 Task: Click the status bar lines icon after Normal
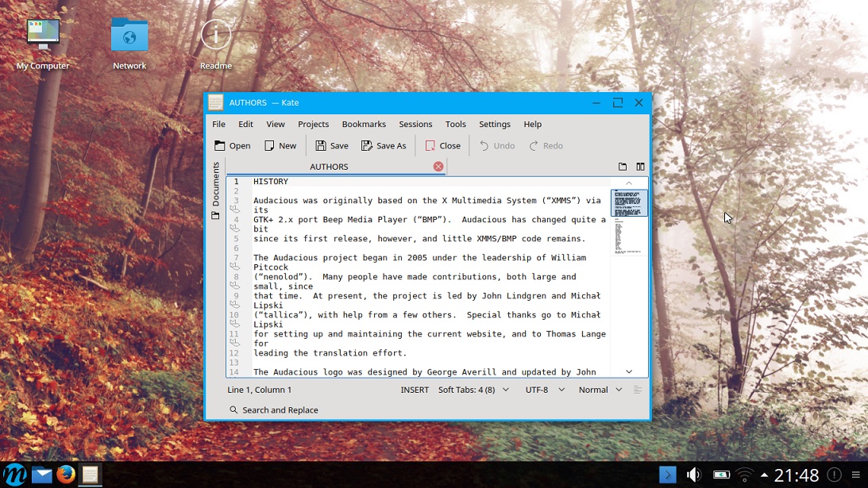[638, 390]
